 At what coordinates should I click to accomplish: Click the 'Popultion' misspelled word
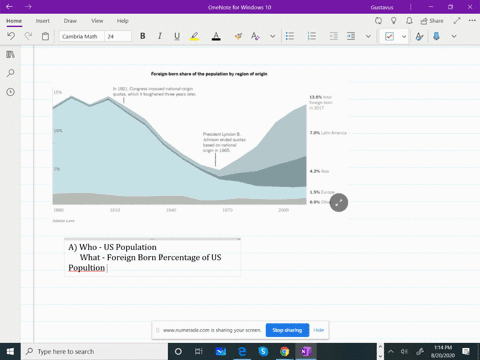coord(87,268)
